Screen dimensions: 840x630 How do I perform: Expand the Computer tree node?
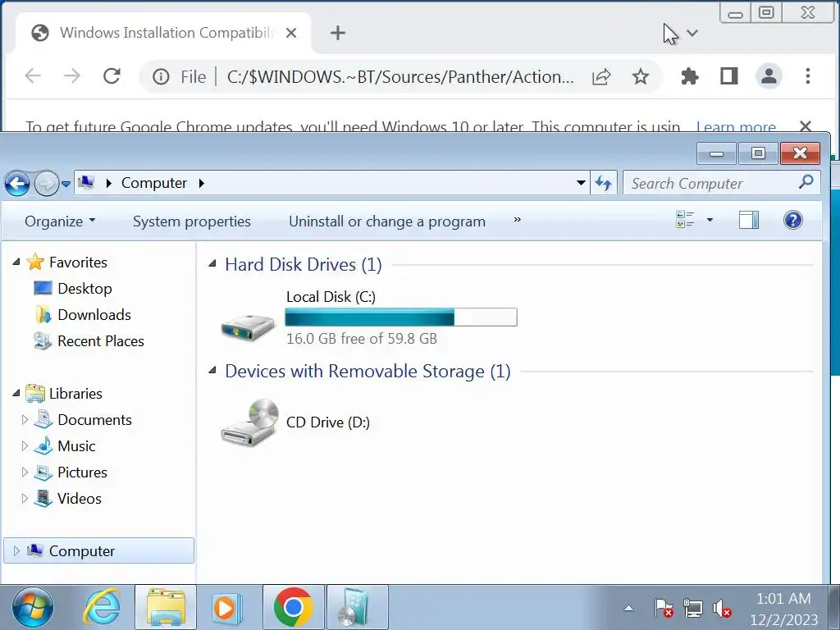[x=16, y=550]
